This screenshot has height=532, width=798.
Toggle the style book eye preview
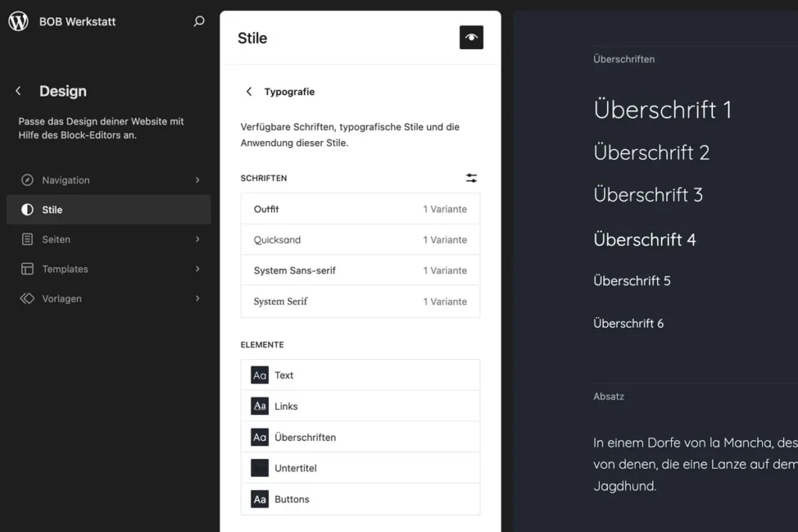point(471,37)
